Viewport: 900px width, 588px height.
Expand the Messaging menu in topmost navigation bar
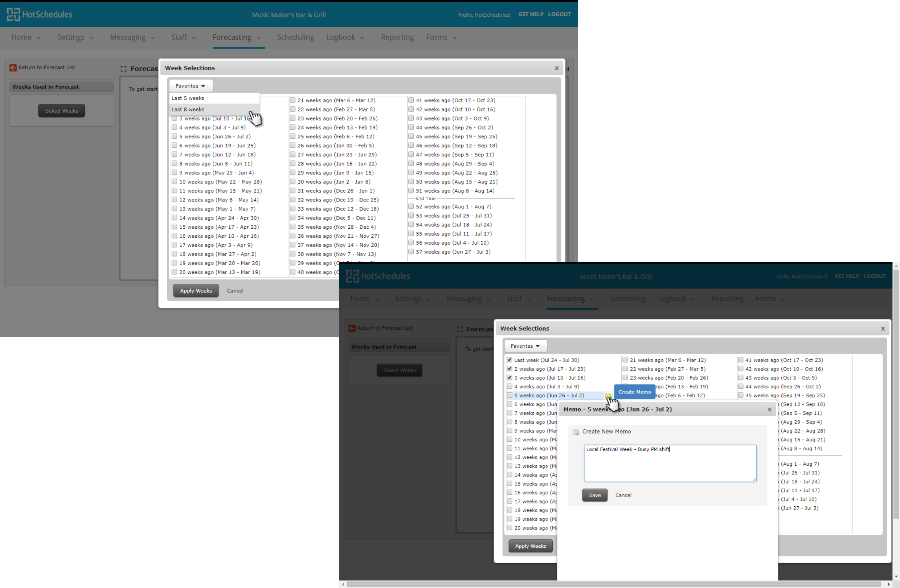132,37
